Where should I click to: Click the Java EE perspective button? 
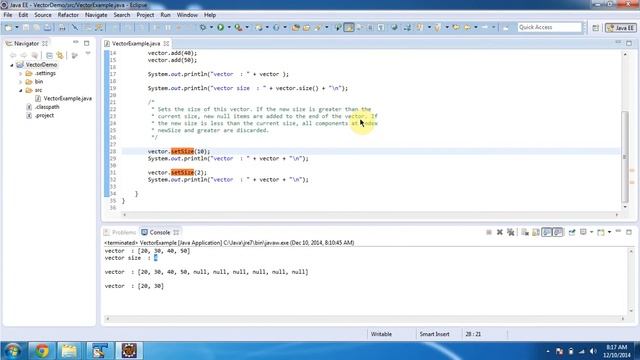click(x=621, y=28)
